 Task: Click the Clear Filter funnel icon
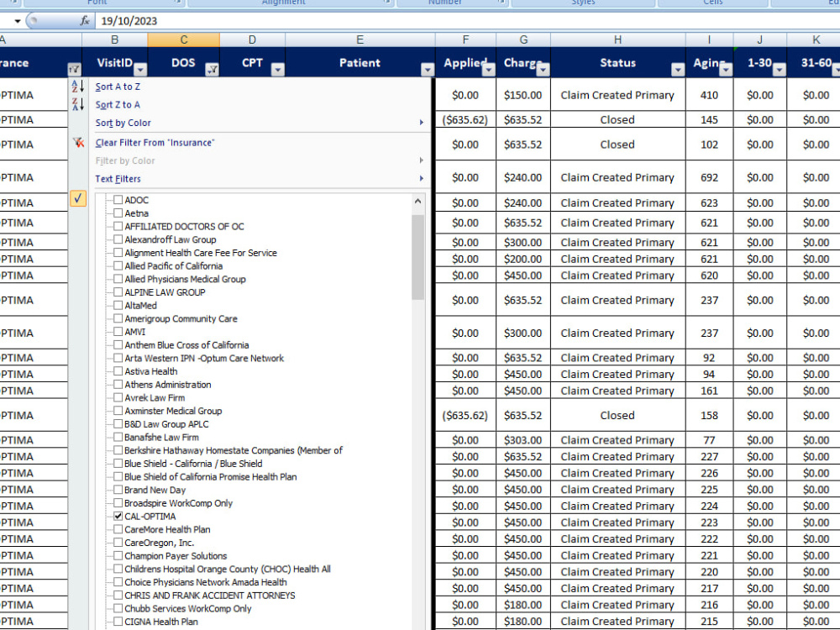pyautogui.click(x=78, y=143)
